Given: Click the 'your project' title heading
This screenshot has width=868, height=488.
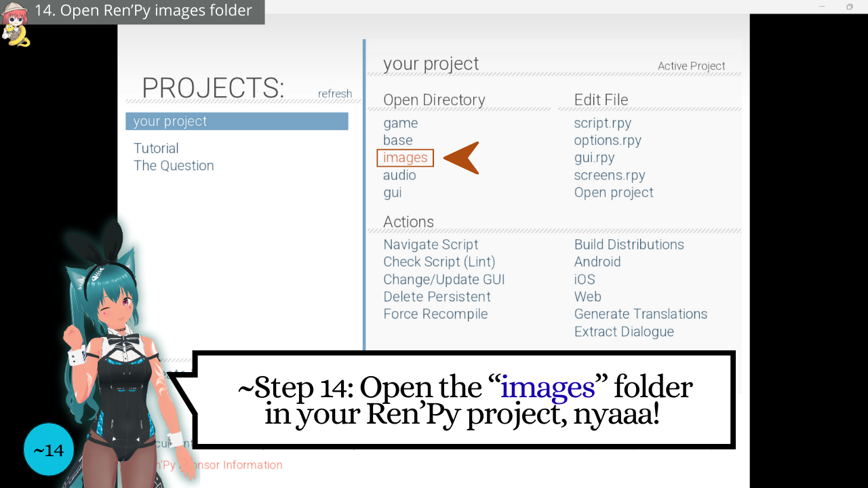Looking at the screenshot, I should tap(431, 64).
